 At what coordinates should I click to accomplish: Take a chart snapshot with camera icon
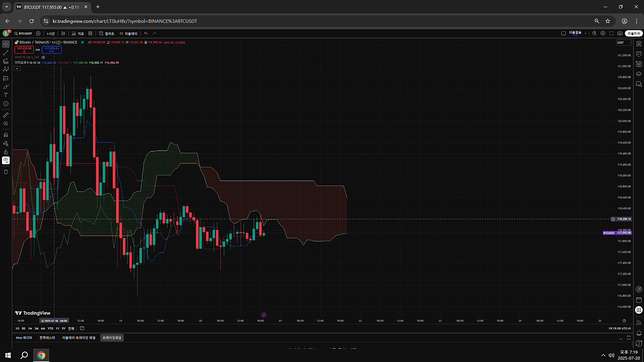point(620,33)
